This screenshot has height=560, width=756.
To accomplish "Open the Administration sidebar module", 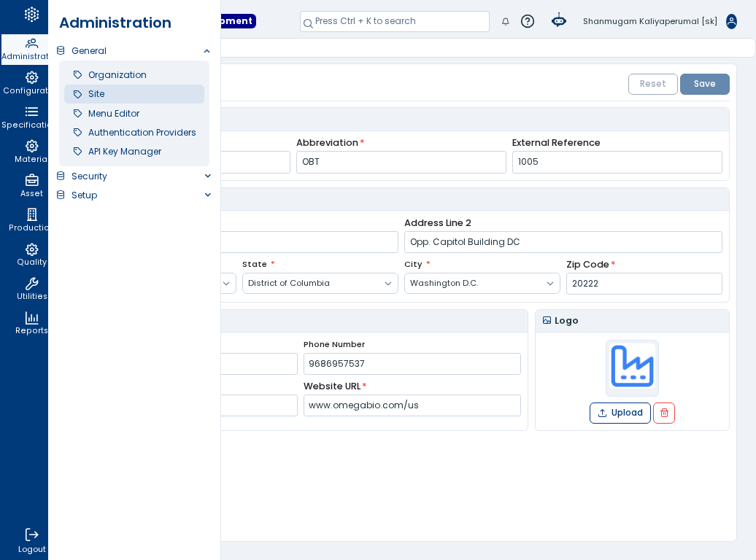I will (x=25, y=49).
